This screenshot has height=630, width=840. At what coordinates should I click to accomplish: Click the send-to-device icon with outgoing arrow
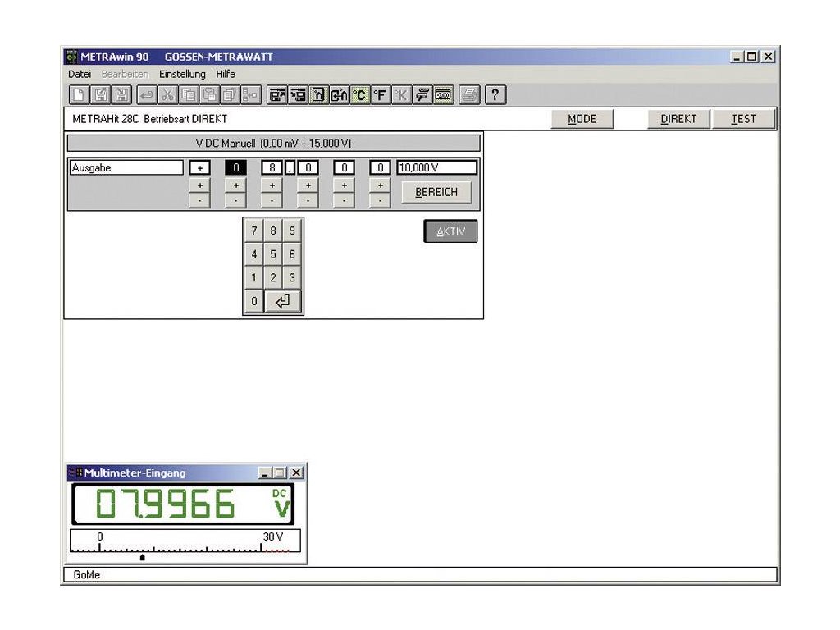(276, 95)
